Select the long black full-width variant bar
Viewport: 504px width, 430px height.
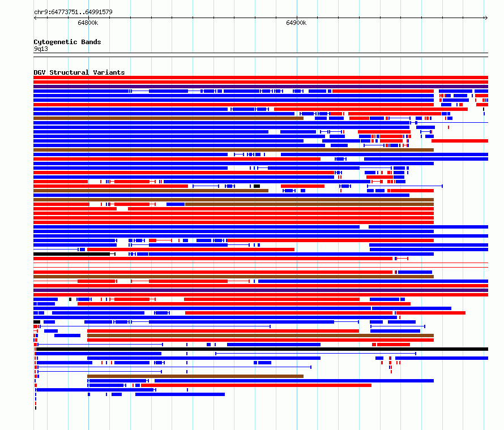(262, 349)
